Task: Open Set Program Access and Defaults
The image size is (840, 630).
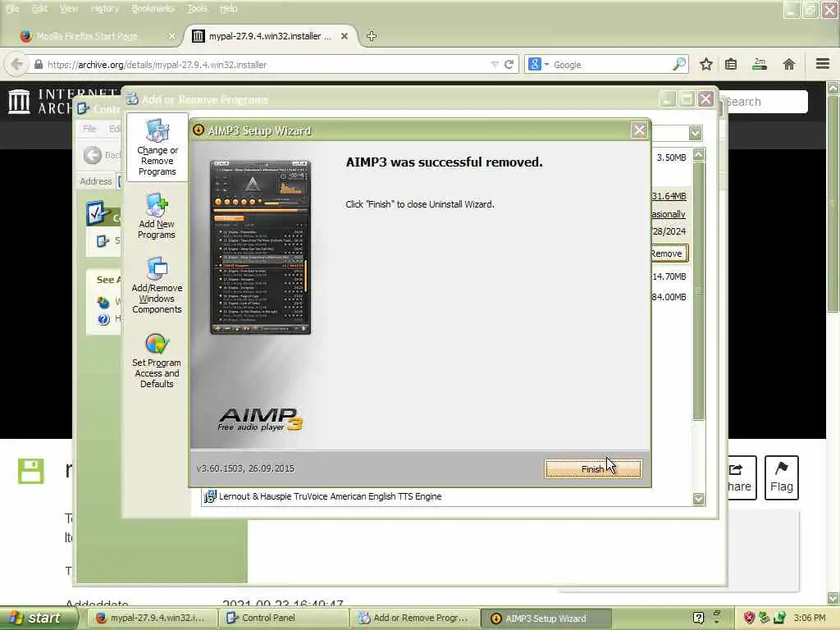Action: [157, 361]
